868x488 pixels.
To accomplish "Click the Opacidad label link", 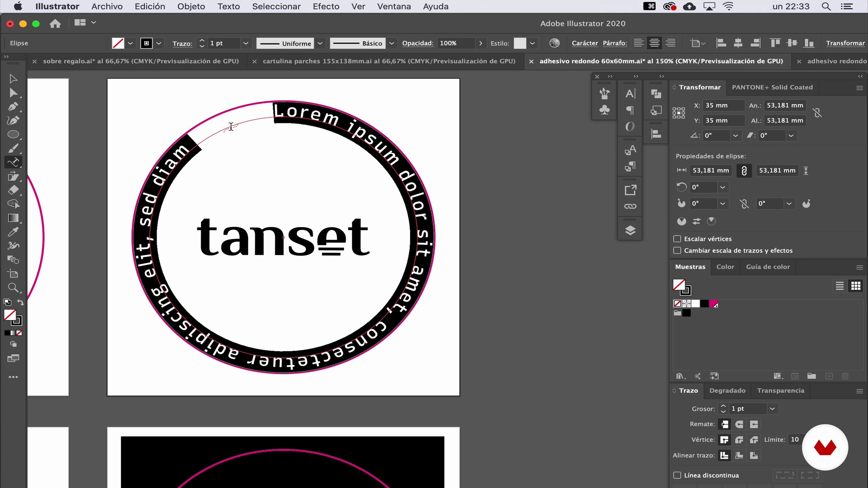I will 417,43.
